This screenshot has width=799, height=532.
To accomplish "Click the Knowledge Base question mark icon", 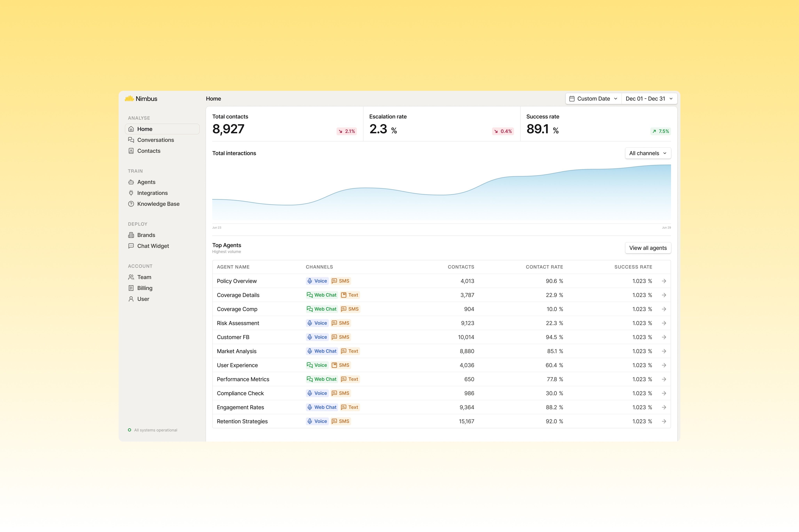I will [131, 204].
